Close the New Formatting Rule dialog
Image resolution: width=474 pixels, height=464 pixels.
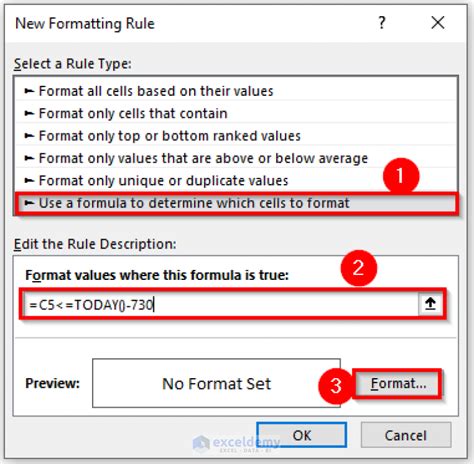pos(438,23)
